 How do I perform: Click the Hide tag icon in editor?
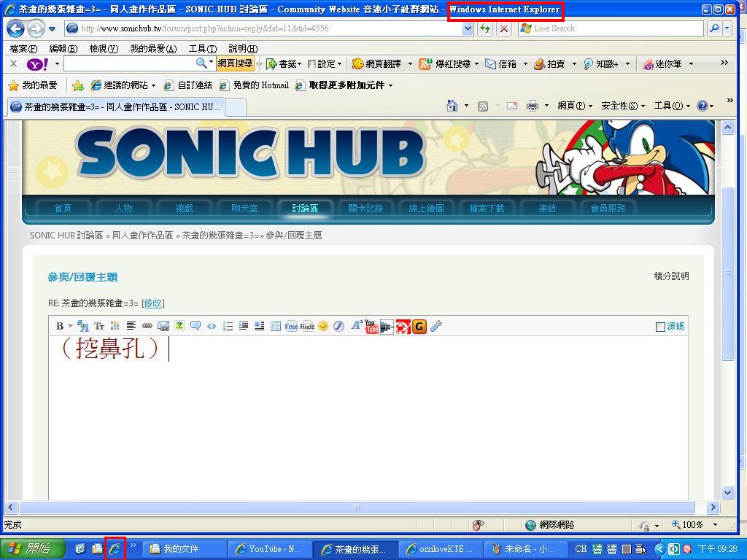[307, 326]
